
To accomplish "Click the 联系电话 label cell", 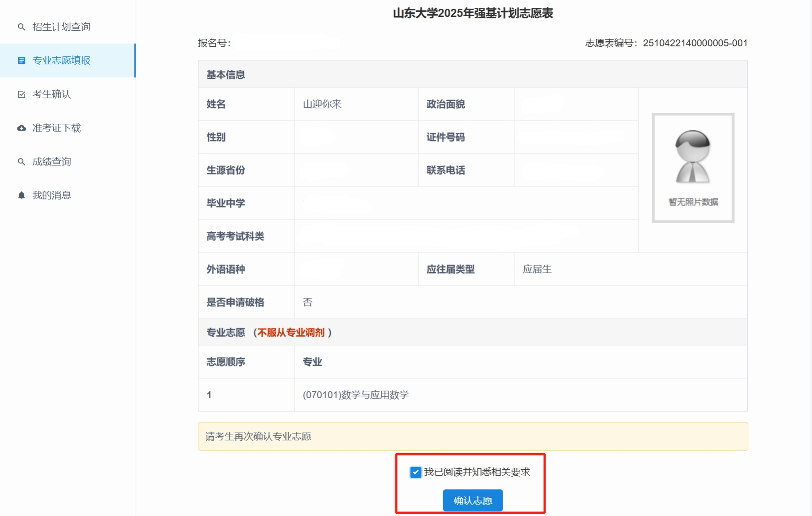I will pos(466,170).
